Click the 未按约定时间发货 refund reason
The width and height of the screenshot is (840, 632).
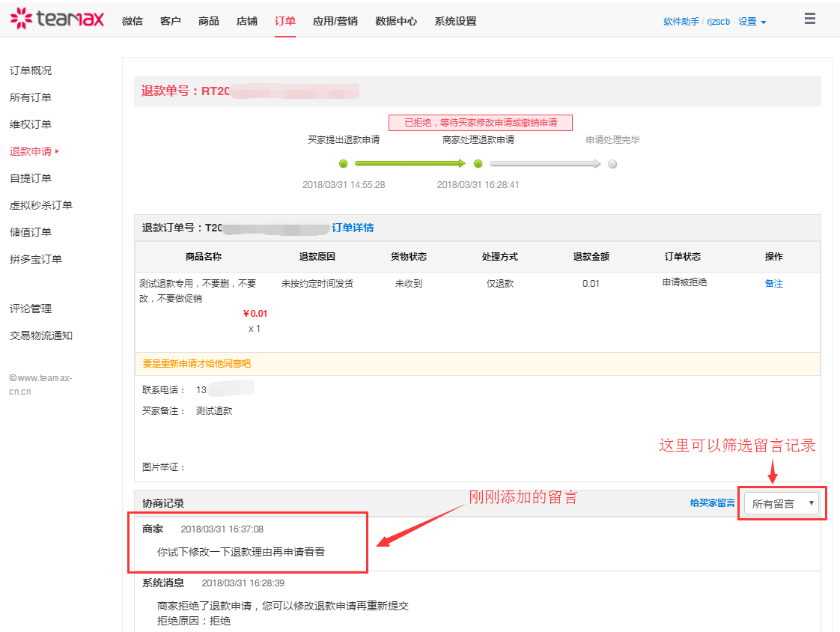[317, 284]
